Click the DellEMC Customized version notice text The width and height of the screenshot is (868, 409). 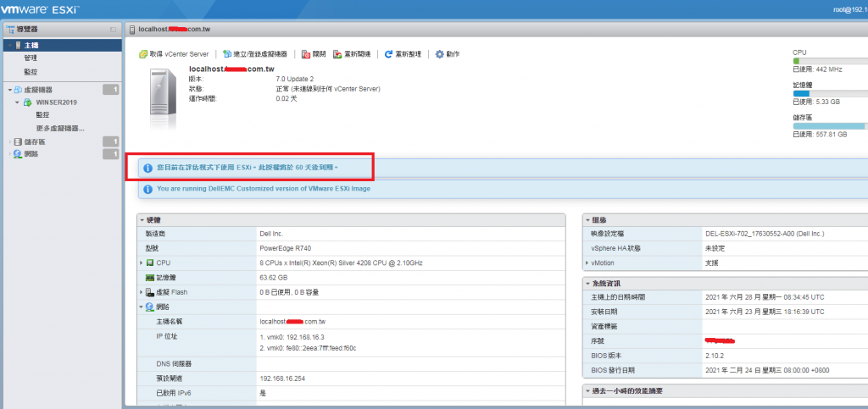pos(264,189)
